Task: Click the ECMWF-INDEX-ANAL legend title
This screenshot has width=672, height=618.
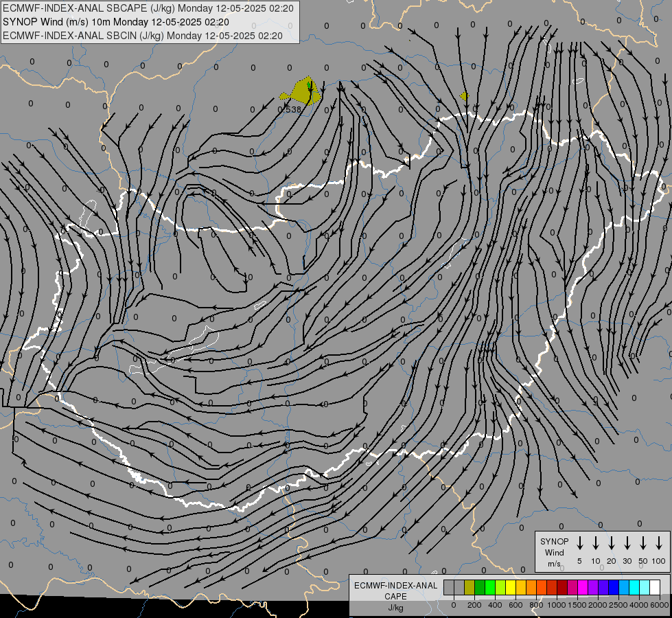Action: tap(395, 586)
